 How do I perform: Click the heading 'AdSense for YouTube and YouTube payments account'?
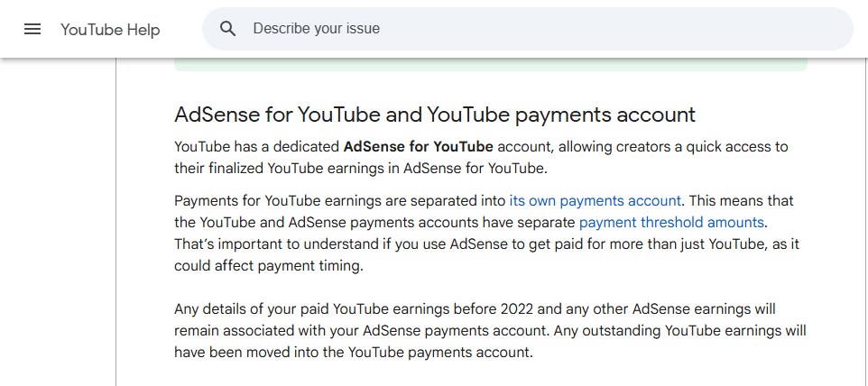coord(435,115)
